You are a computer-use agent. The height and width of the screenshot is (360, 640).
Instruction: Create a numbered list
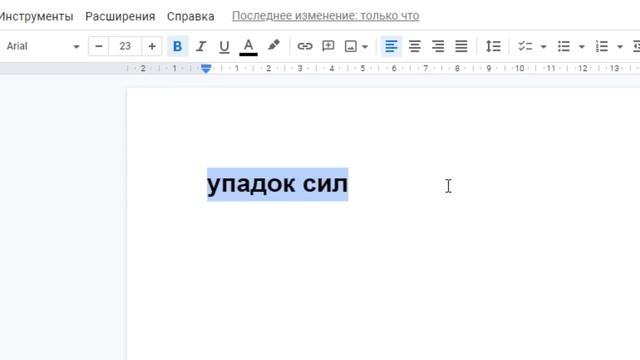pos(602,46)
